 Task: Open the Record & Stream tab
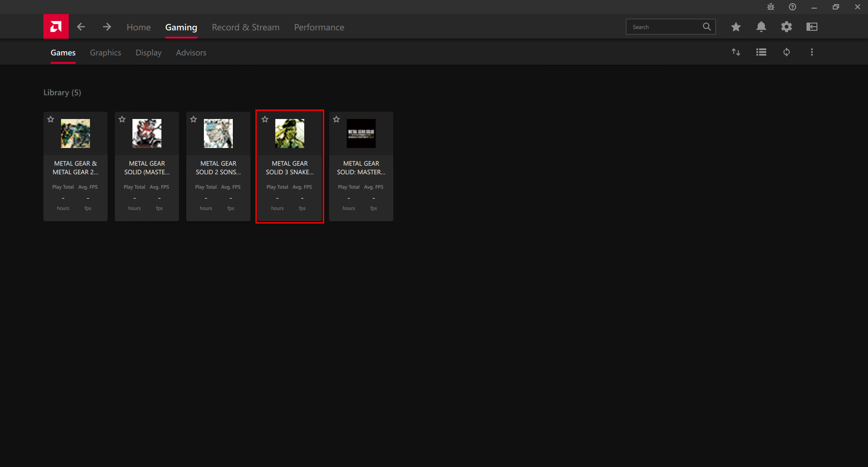245,27
